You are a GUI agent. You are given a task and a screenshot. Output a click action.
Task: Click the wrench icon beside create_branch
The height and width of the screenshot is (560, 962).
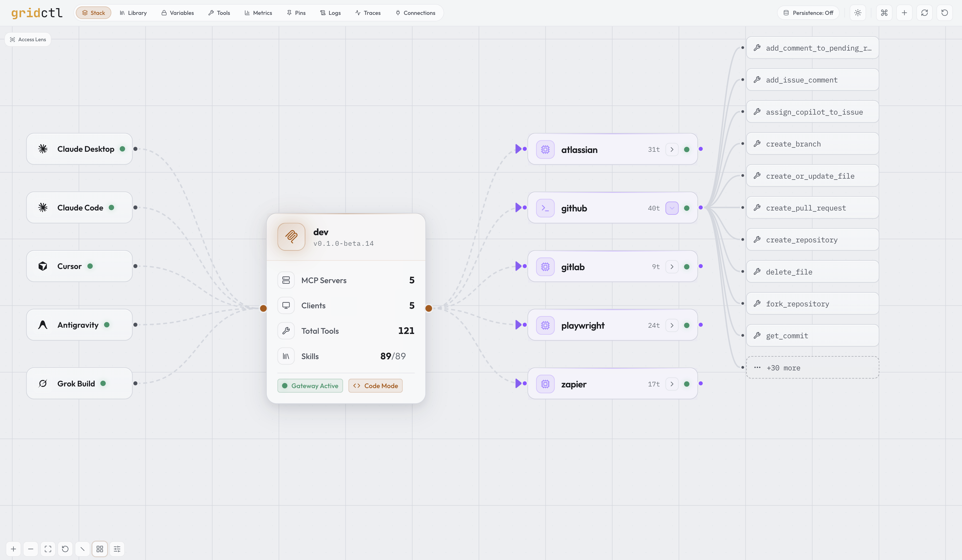coord(757,144)
